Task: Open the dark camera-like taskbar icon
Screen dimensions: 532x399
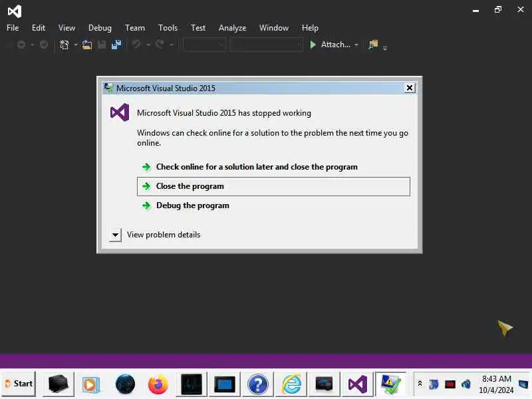Action: pyautogui.click(x=325, y=384)
